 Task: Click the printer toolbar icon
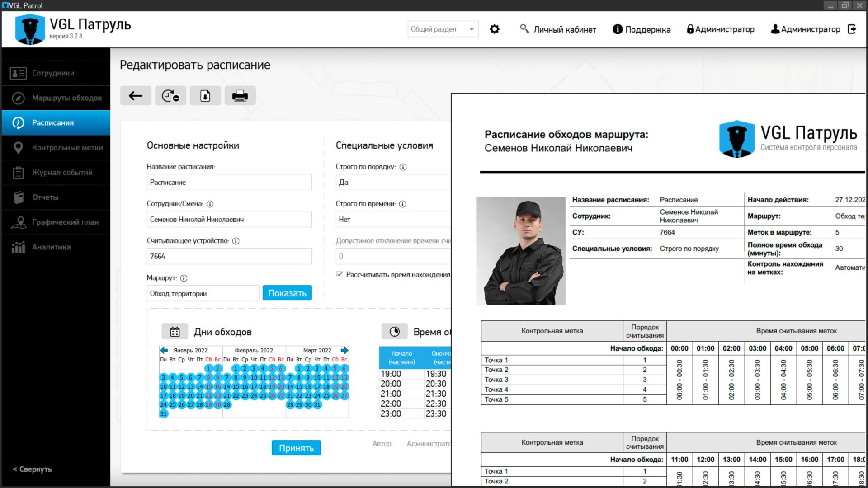click(240, 96)
